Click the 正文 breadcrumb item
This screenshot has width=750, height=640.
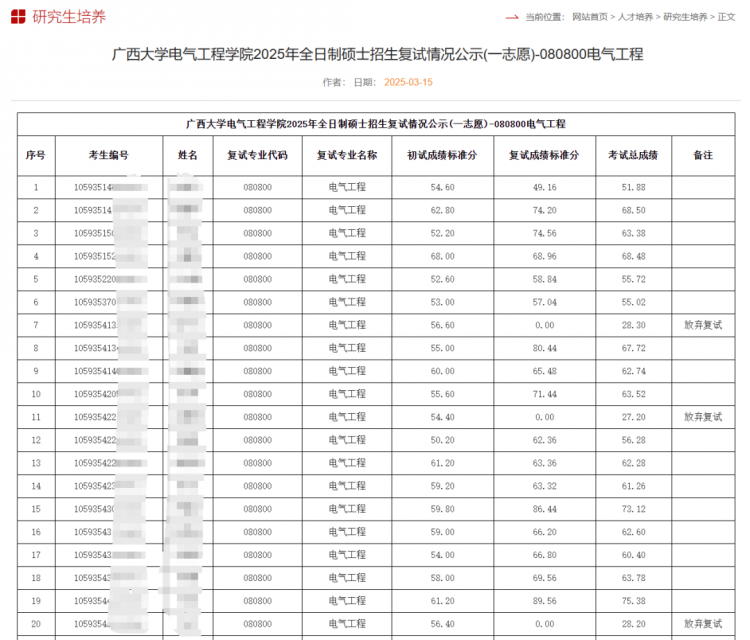coord(726,17)
